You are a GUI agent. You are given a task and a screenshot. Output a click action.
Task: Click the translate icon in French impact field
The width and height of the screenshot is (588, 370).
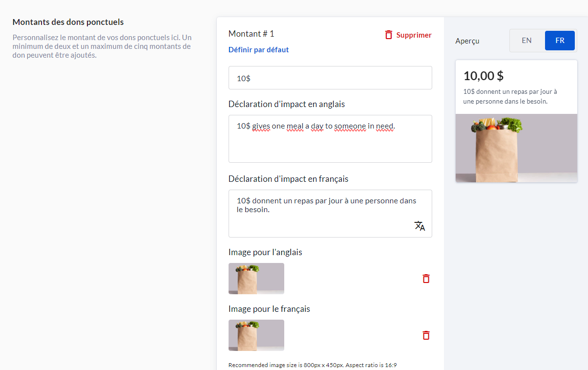pyautogui.click(x=420, y=226)
